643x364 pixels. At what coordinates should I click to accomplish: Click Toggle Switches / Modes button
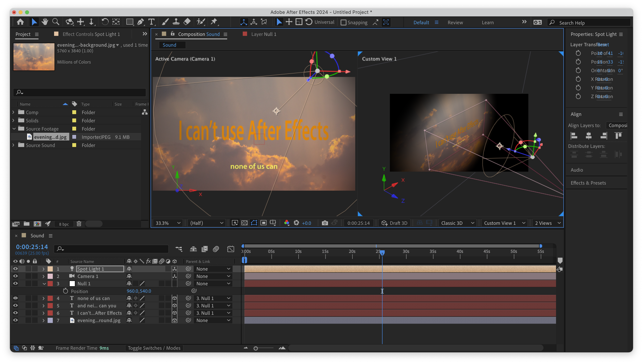click(154, 348)
